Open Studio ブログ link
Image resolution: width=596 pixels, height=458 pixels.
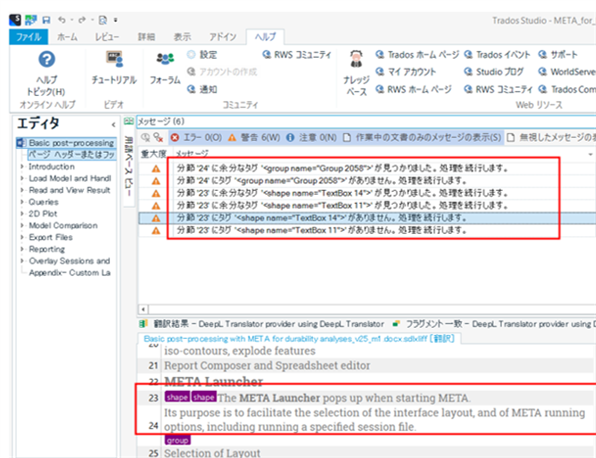494,72
